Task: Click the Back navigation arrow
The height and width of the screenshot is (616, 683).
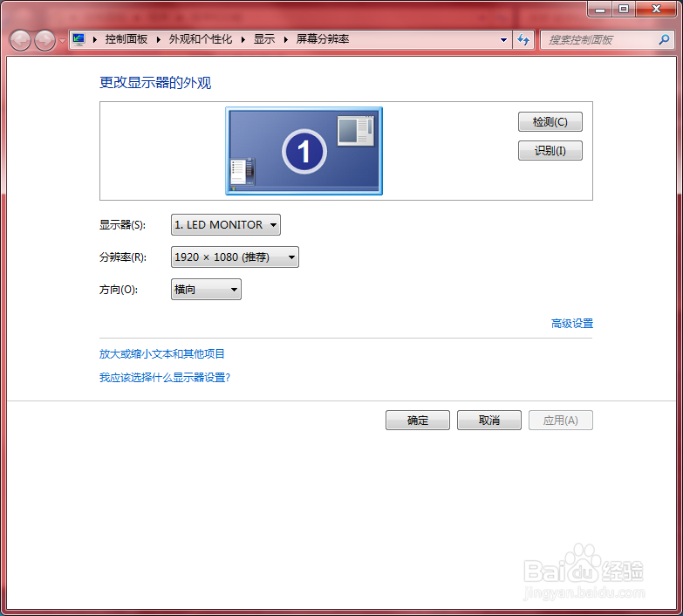Action: [20, 40]
